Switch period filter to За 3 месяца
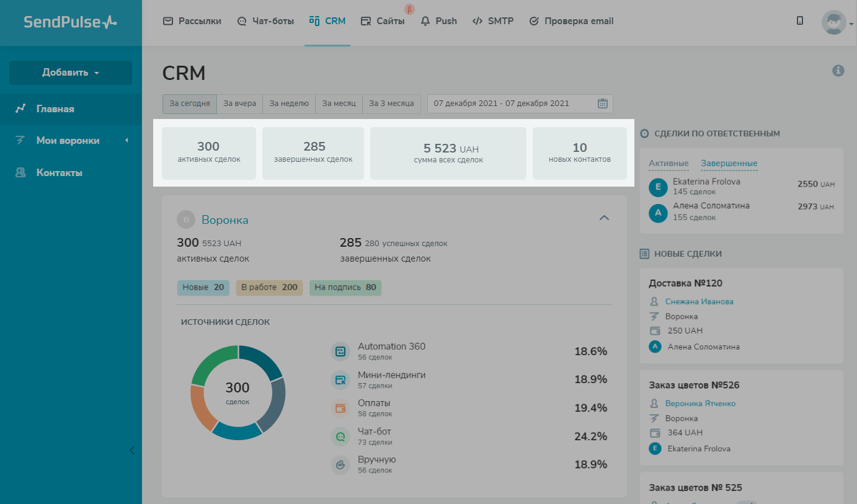This screenshot has height=504, width=857. pos(391,104)
